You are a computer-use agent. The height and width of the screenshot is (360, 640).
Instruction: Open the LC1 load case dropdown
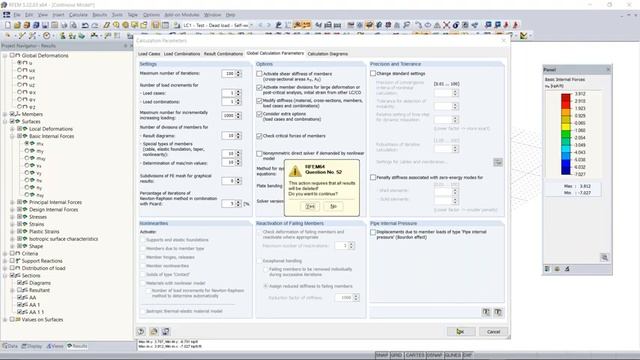[250, 25]
